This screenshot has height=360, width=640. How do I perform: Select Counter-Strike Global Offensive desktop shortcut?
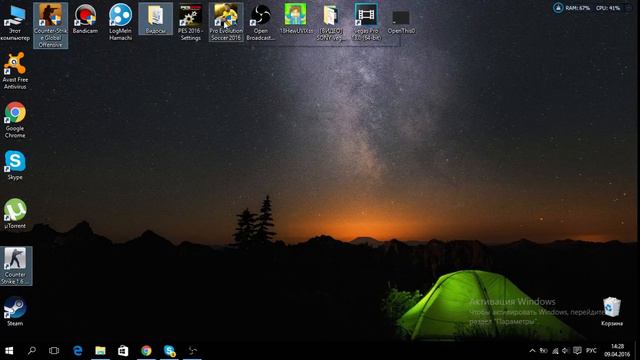click(x=51, y=25)
